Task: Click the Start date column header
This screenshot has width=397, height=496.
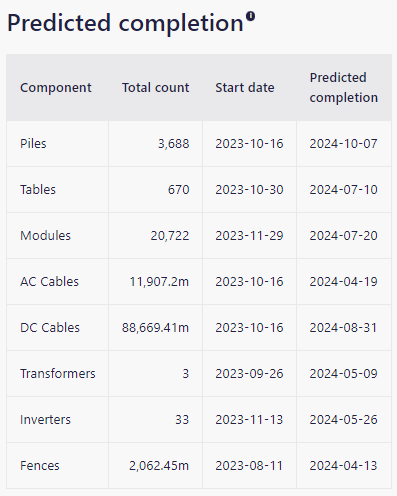Action: tap(245, 88)
